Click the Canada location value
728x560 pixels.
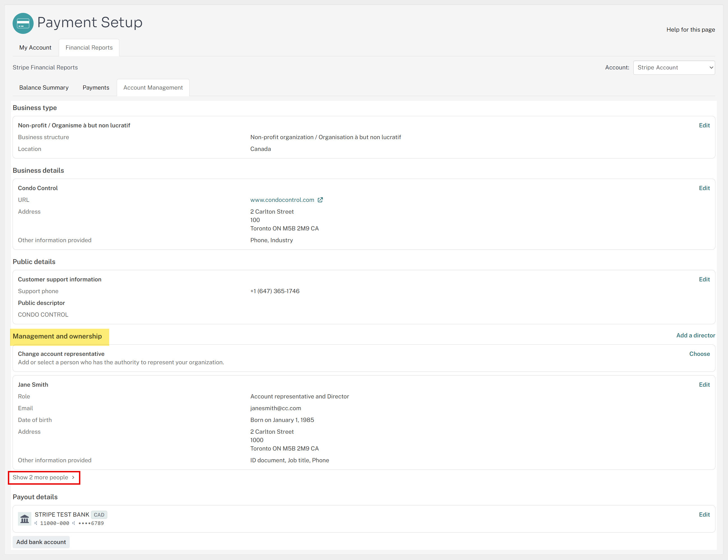pyautogui.click(x=261, y=149)
